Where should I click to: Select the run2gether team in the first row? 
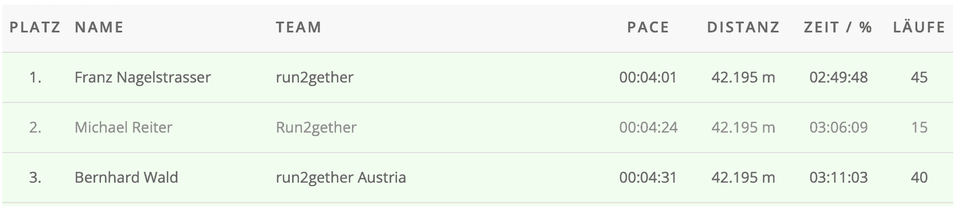click(315, 77)
